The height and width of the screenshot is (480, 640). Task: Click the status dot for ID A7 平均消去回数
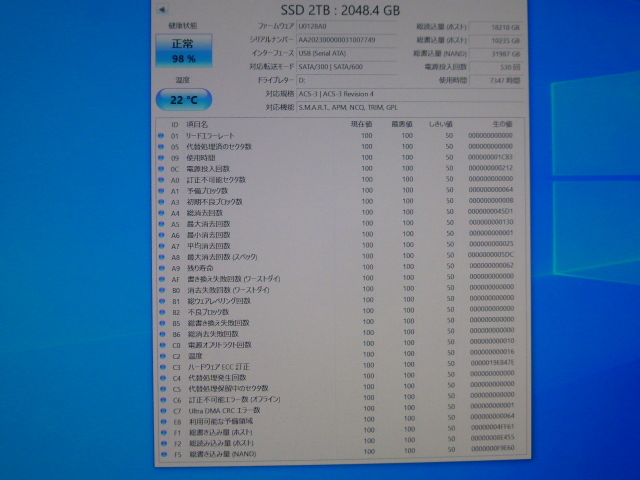(x=162, y=246)
